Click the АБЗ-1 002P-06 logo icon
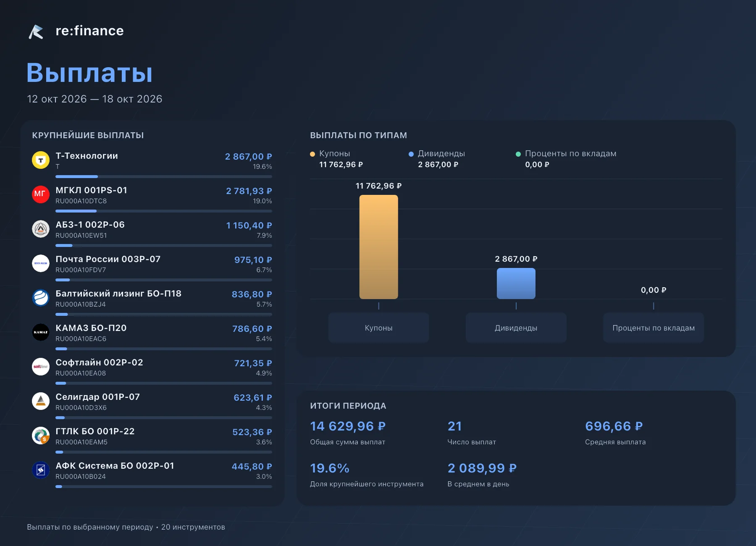This screenshot has width=756, height=546. (41, 229)
